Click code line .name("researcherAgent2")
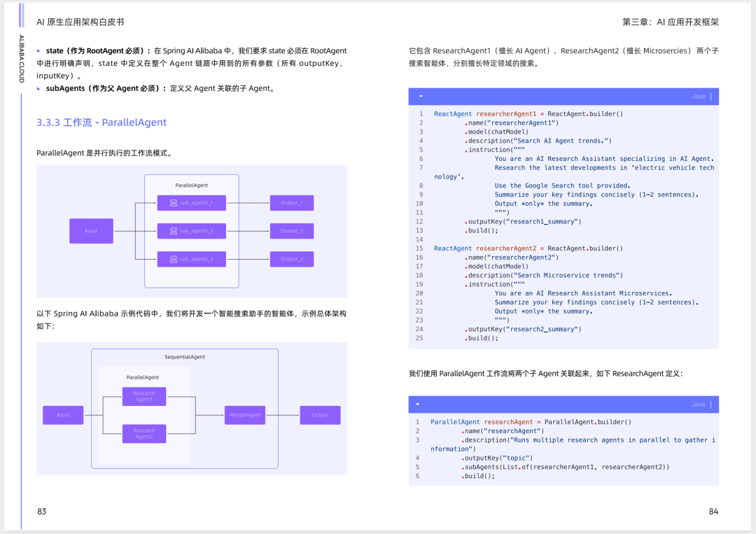Viewport: 756px width, 534px height. pyautogui.click(x=512, y=258)
